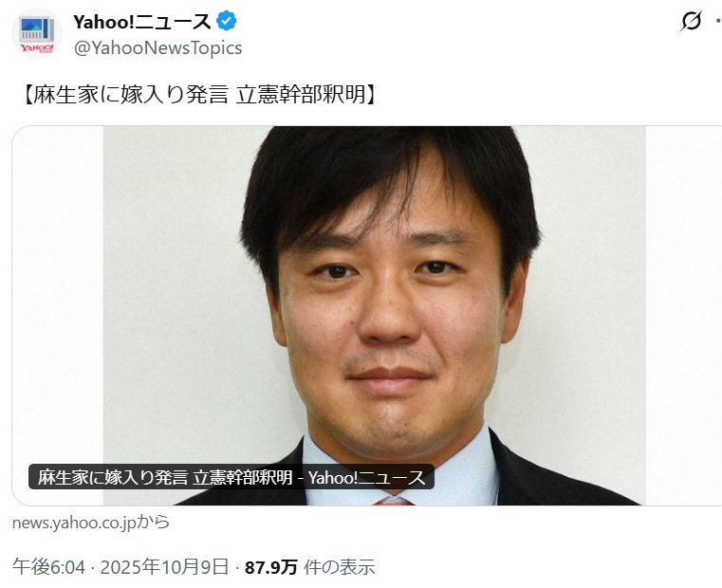Click the blue verified checkmark badge

227,21
